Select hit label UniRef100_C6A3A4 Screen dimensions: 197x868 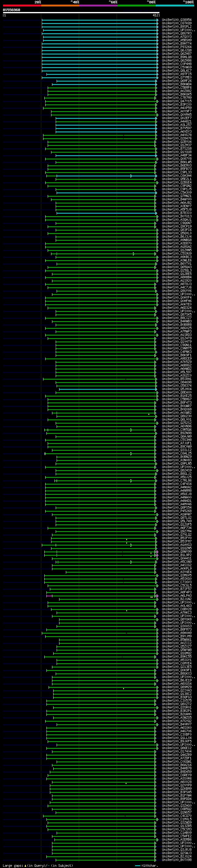click(177, 176)
